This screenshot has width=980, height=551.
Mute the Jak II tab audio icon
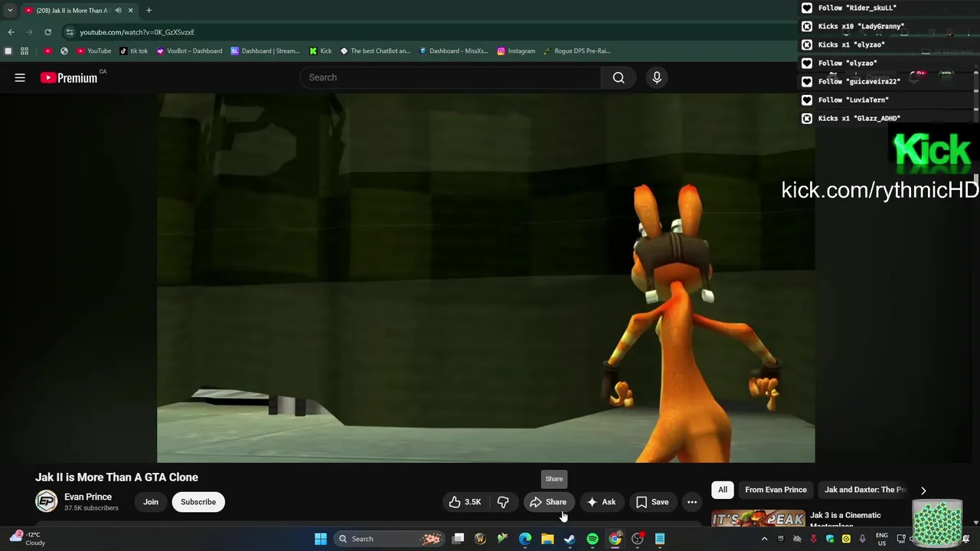(x=118, y=11)
